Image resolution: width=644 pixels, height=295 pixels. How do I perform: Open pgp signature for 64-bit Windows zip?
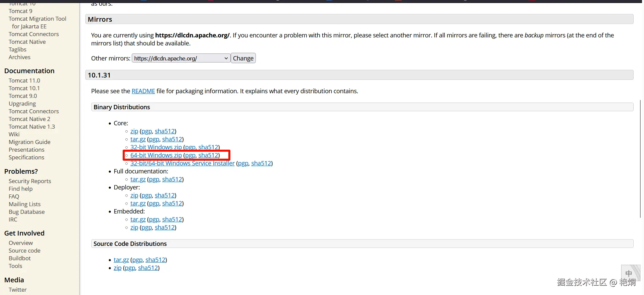[190, 155]
